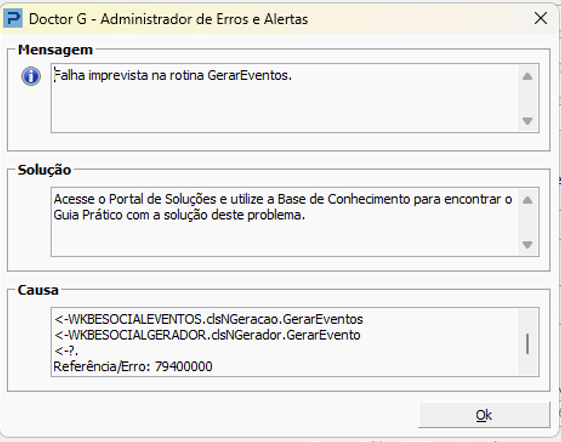Click the 'Guia Prático' solution text line
561x442 pixels.
pyautogui.click(x=179, y=215)
